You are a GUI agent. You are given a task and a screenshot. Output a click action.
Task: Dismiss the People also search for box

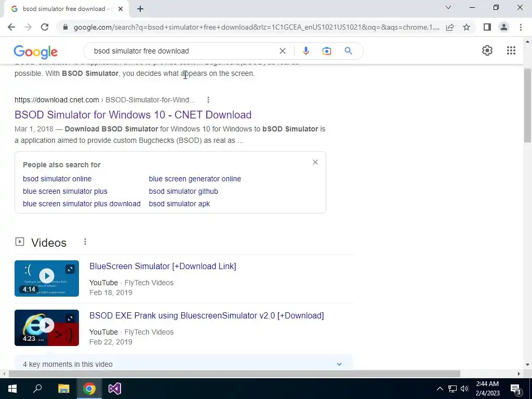[x=315, y=162]
